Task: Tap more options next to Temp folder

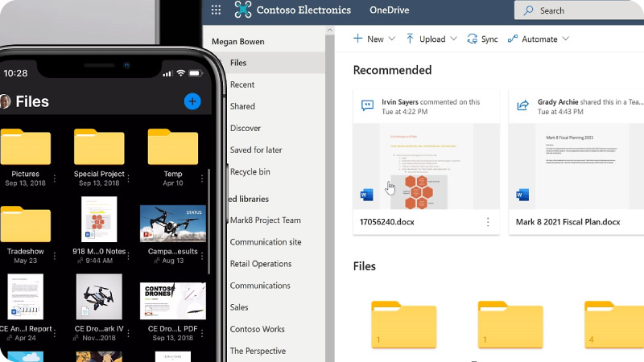Action: point(202,179)
